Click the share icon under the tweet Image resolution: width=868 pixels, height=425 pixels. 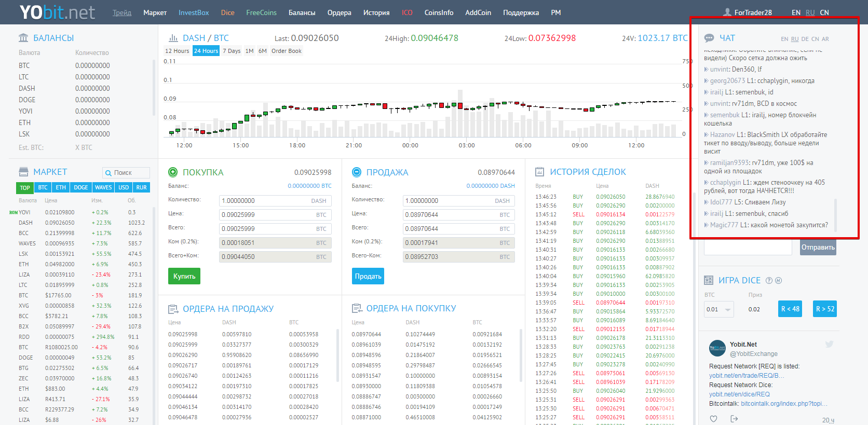pyautogui.click(x=734, y=419)
